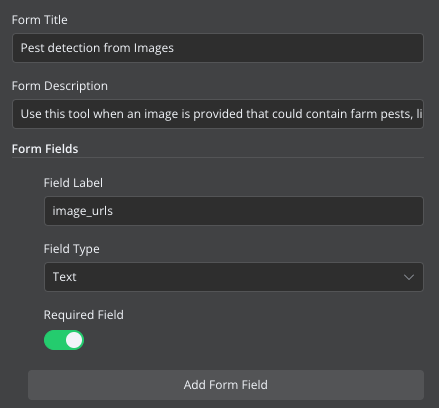This screenshot has width=439, height=408.
Task: Click the 'Required Field' label text
Action: point(84,315)
